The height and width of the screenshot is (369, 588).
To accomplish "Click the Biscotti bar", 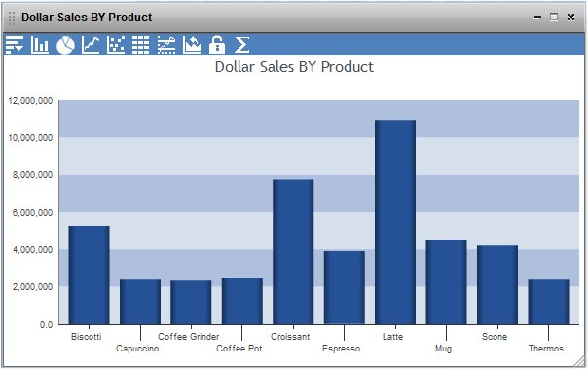I will (x=89, y=275).
